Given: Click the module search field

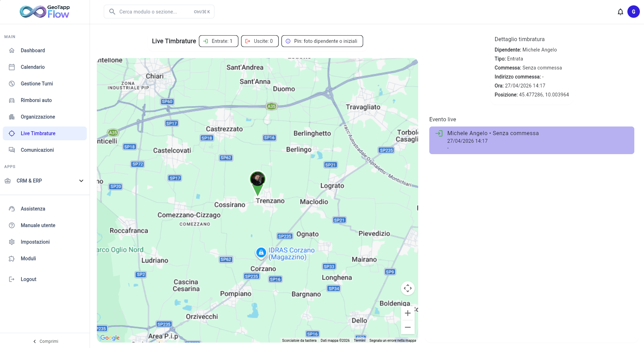Looking at the screenshot, I should point(159,11).
